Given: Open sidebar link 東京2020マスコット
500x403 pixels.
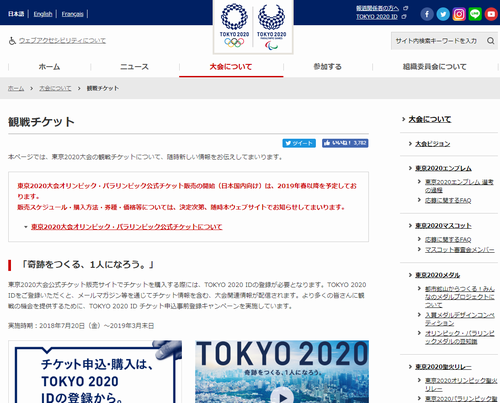Looking at the screenshot, I should 443,226.
